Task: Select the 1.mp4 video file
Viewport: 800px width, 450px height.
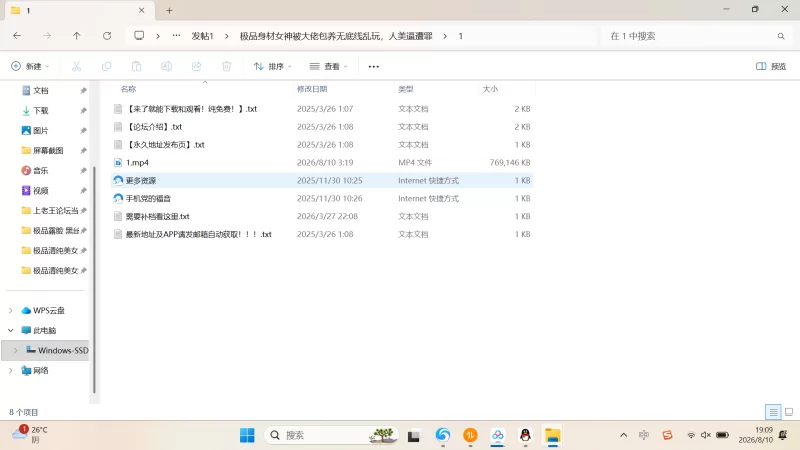Action: [x=321, y=162]
